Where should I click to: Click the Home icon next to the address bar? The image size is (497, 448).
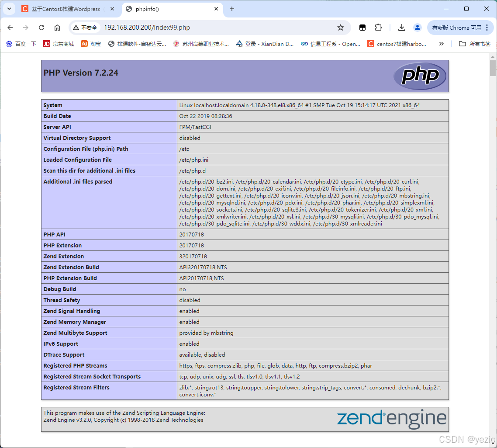(57, 27)
